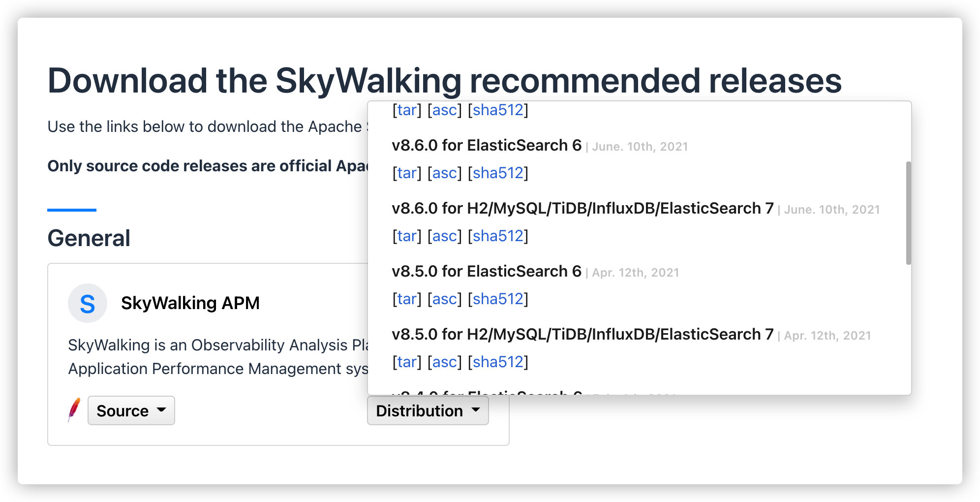
Task: Download tar for v8.5.0 ElasticSearch 6
Action: coord(407,299)
